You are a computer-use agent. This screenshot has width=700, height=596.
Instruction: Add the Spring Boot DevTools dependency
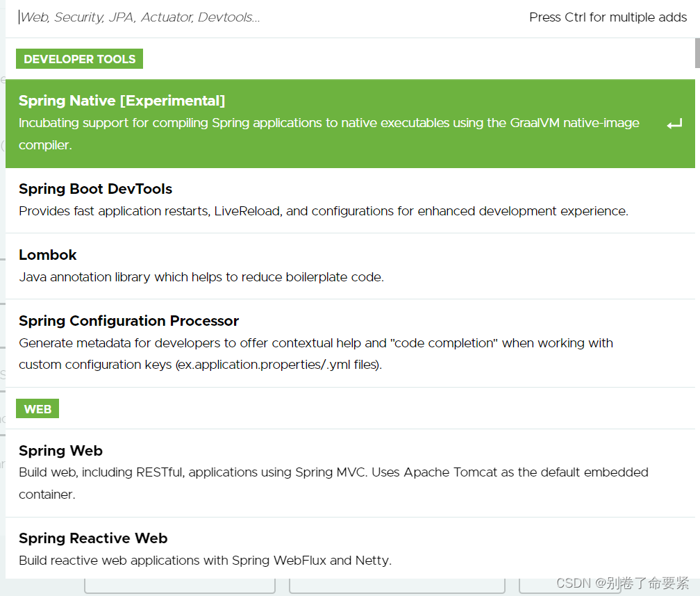pos(350,201)
